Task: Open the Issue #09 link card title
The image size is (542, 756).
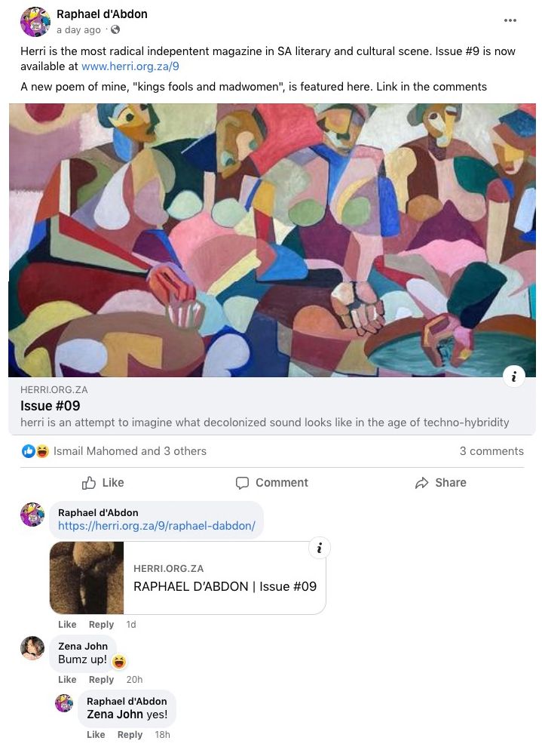Action: point(50,406)
